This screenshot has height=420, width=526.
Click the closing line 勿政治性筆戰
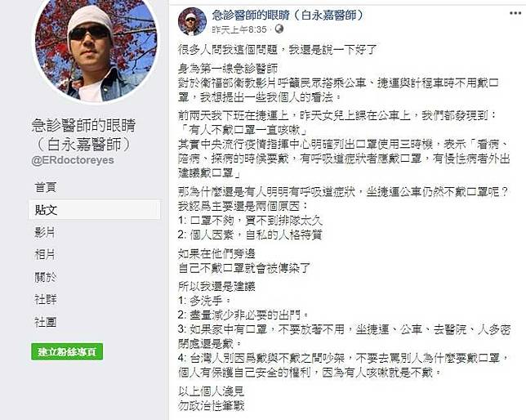212,405
